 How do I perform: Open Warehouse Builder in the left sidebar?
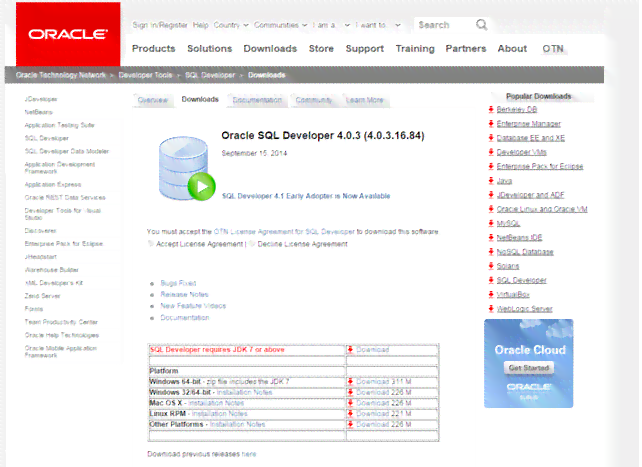pos(52,270)
